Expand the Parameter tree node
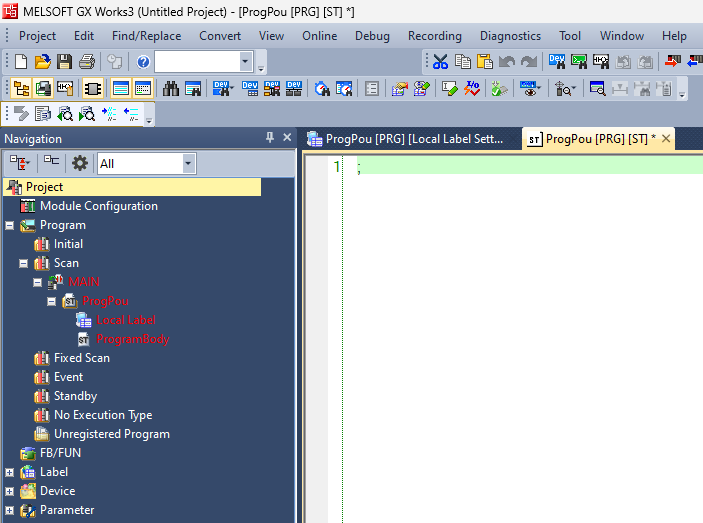 coord(9,510)
